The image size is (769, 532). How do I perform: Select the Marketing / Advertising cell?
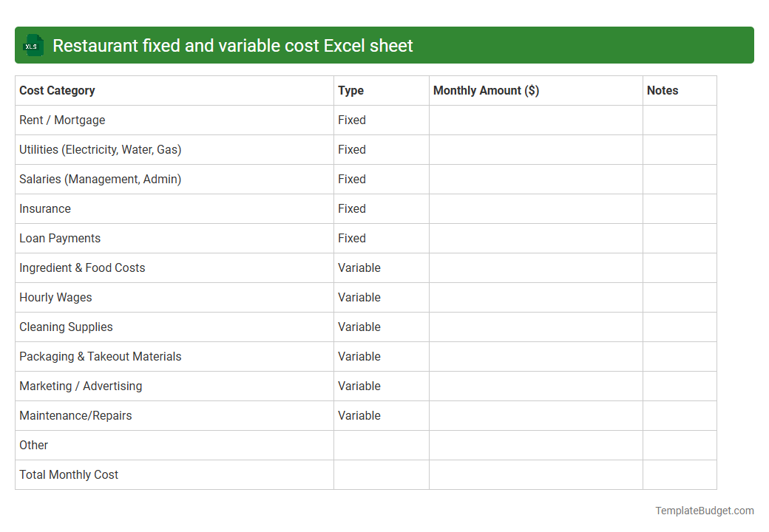click(81, 386)
